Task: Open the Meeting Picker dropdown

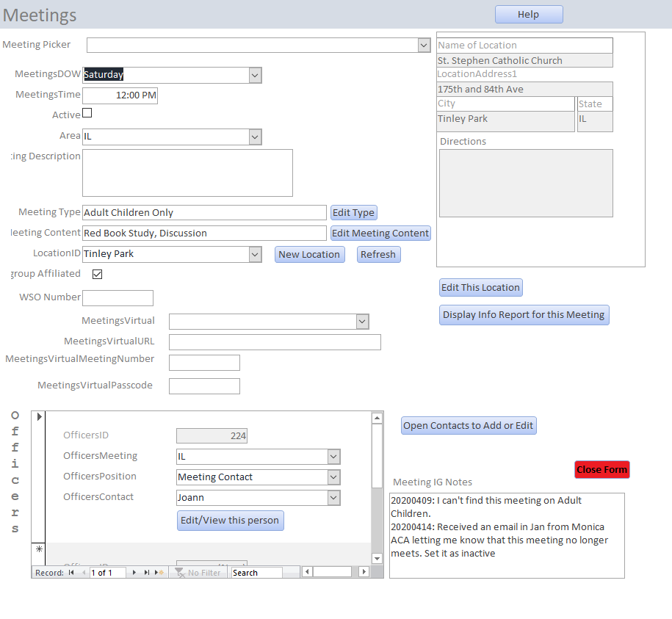Action: 424,46
